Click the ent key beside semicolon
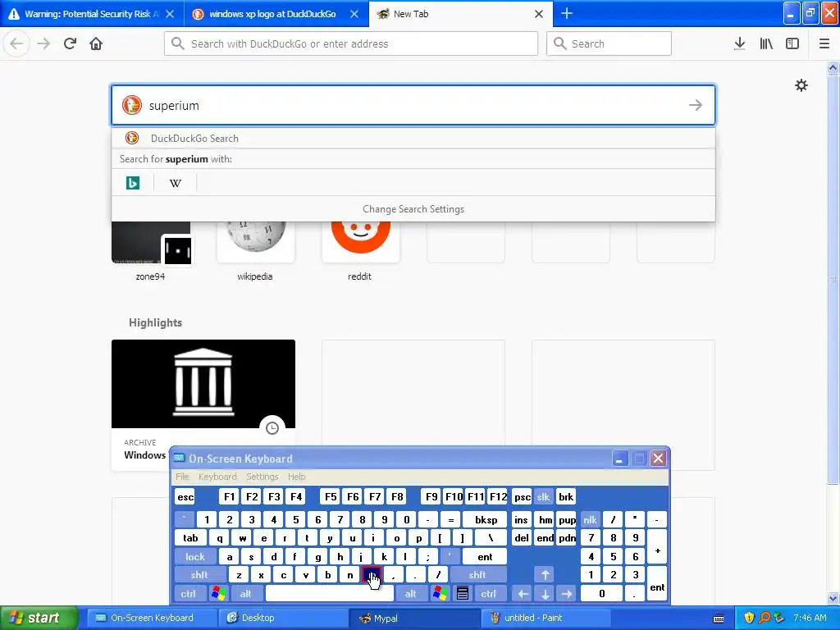This screenshot has width=840, height=630. (486, 557)
